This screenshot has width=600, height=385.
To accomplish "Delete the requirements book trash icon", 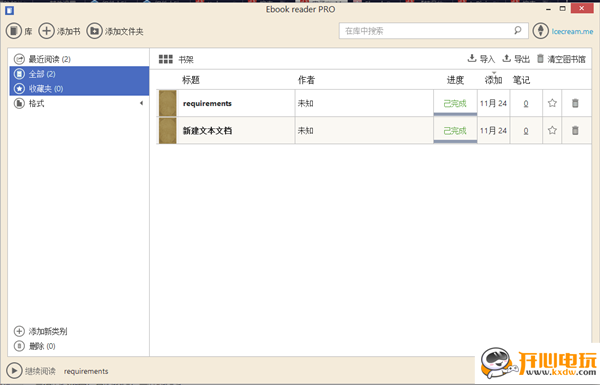I will tap(575, 103).
